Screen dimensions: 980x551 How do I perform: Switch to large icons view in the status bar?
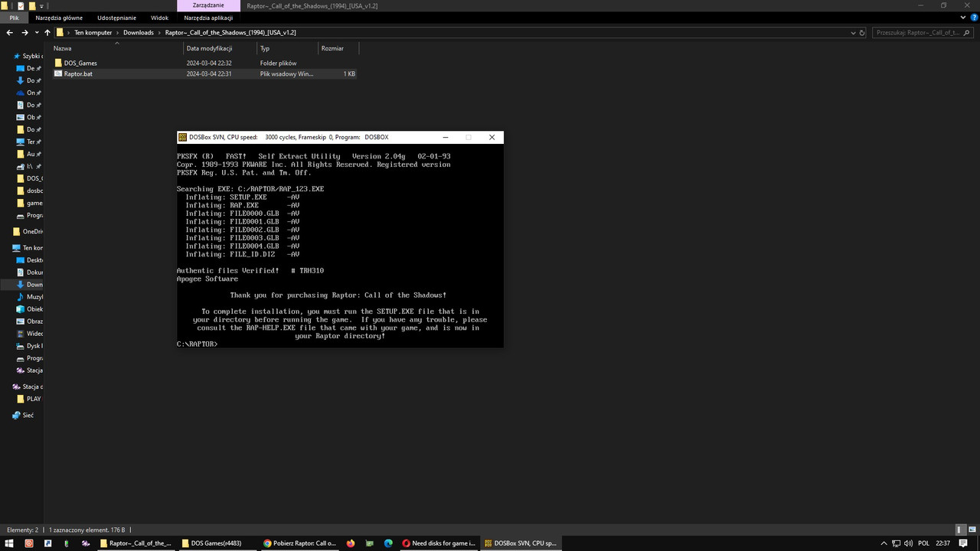click(972, 530)
